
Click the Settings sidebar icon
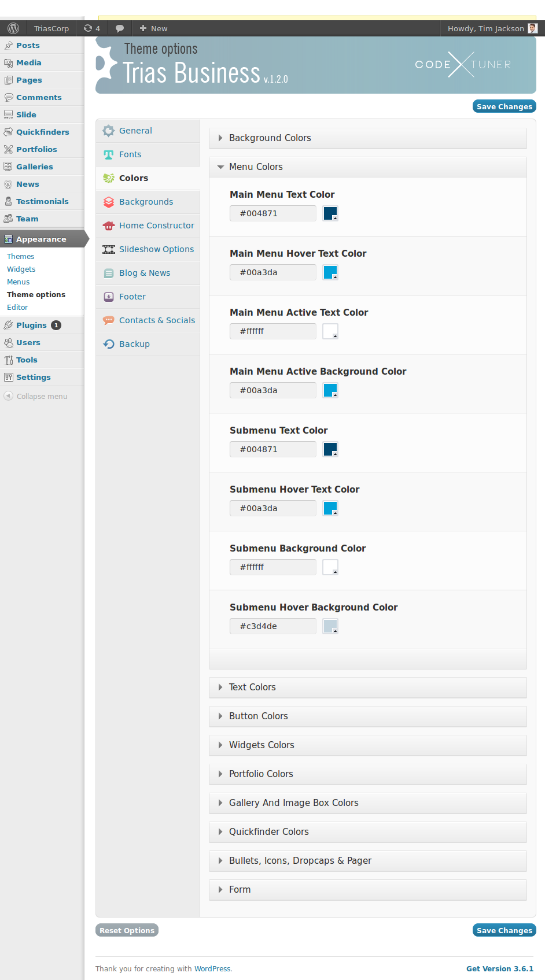click(x=9, y=377)
